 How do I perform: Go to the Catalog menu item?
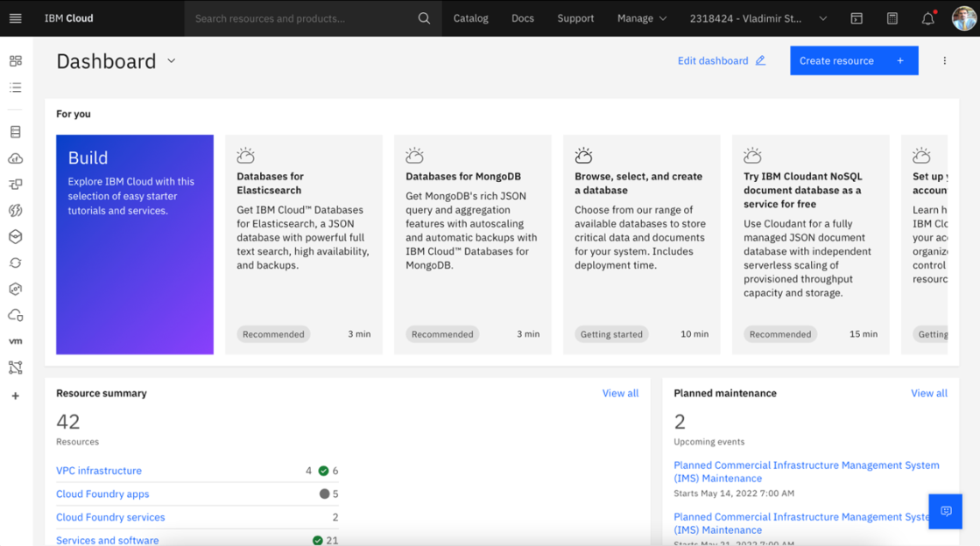470,18
